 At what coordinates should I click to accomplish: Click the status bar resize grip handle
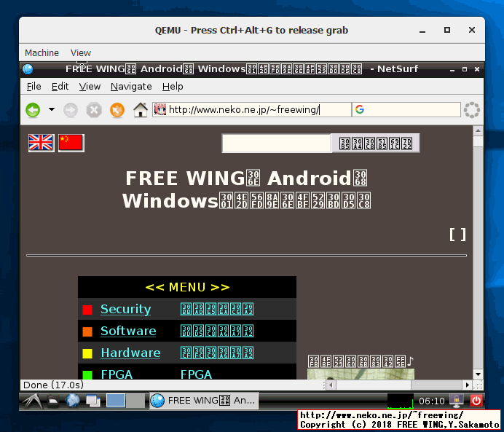coord(478,385)
